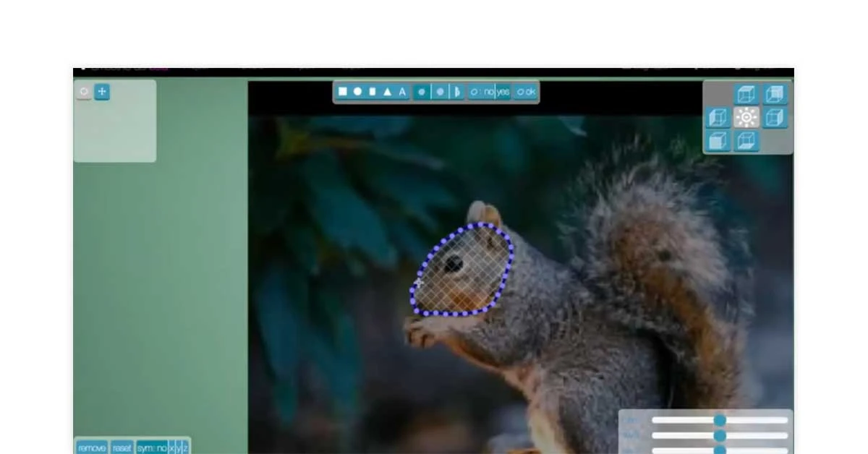The width and height of the screenshot is (868, 454).
Task: Select the circle shape tool
Action: (x=357, y=92)
